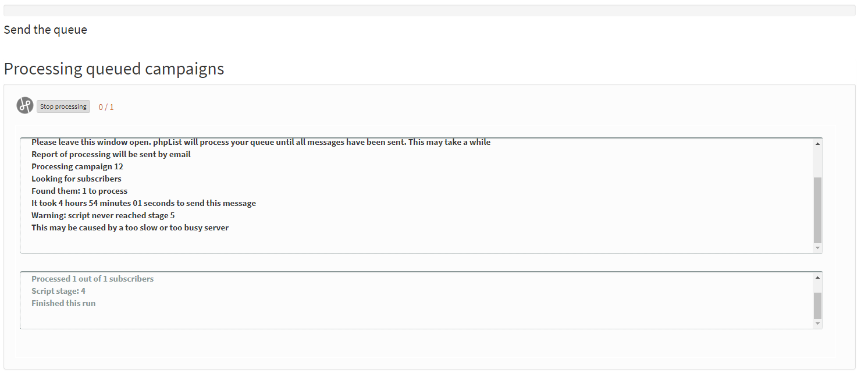Click the 'Processed 1 out of 1 subscribers' line
Image resolution: width=868 pixels, height=384 pixels.
pyautogui.click(x=93, y=279)
